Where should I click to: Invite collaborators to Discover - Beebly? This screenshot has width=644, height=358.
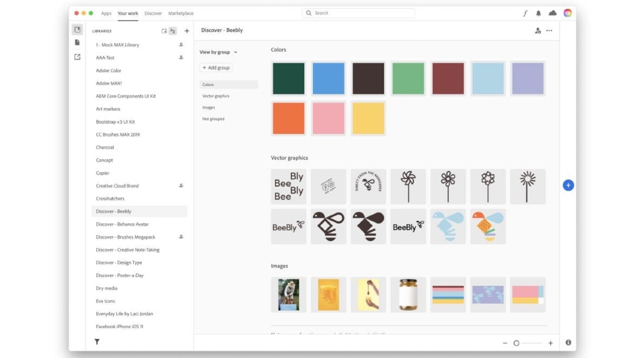(x=537, y=31)
